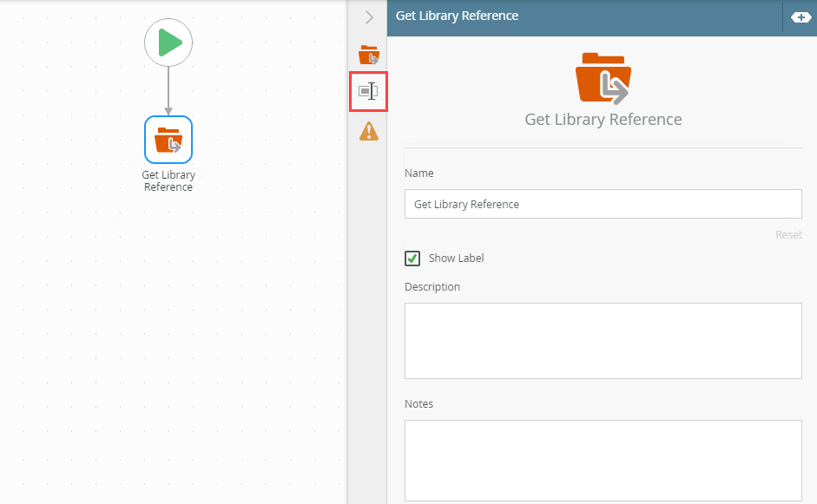The width and height of the screenshot is (817, 504).
Task: Click the Get Library Reference label under canvas node
Action: pyautogui.click(x=168, y=181)
